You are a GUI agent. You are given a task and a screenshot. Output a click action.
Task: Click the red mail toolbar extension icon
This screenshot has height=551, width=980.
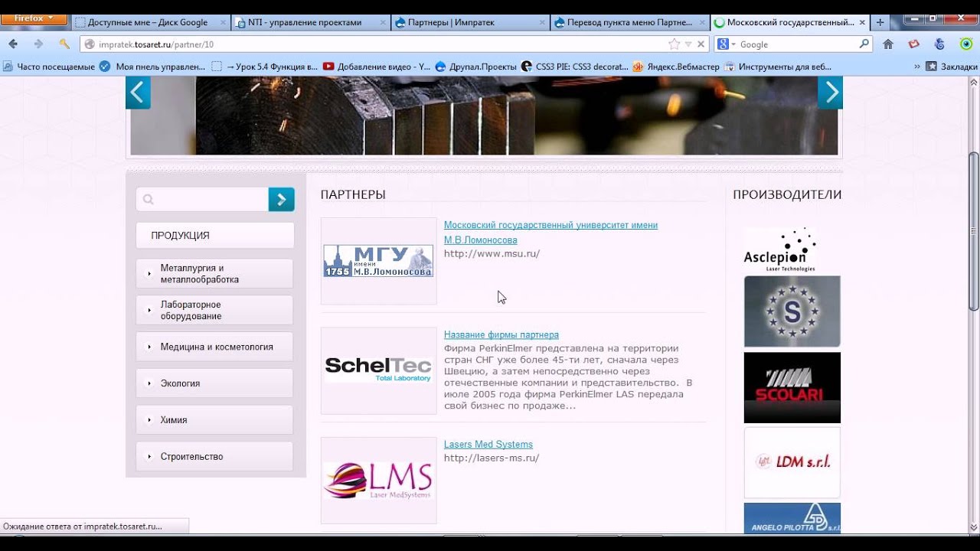click(x=913, y=44)
